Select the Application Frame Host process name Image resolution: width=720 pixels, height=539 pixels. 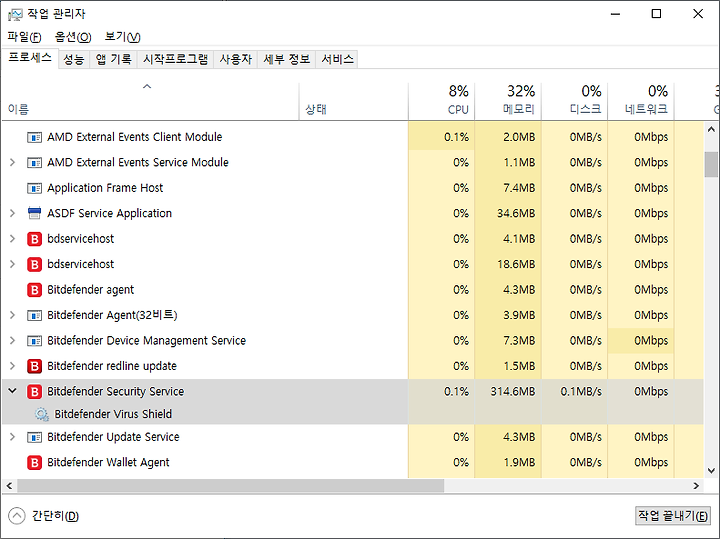pyautogui.click(x=105, y=188)
